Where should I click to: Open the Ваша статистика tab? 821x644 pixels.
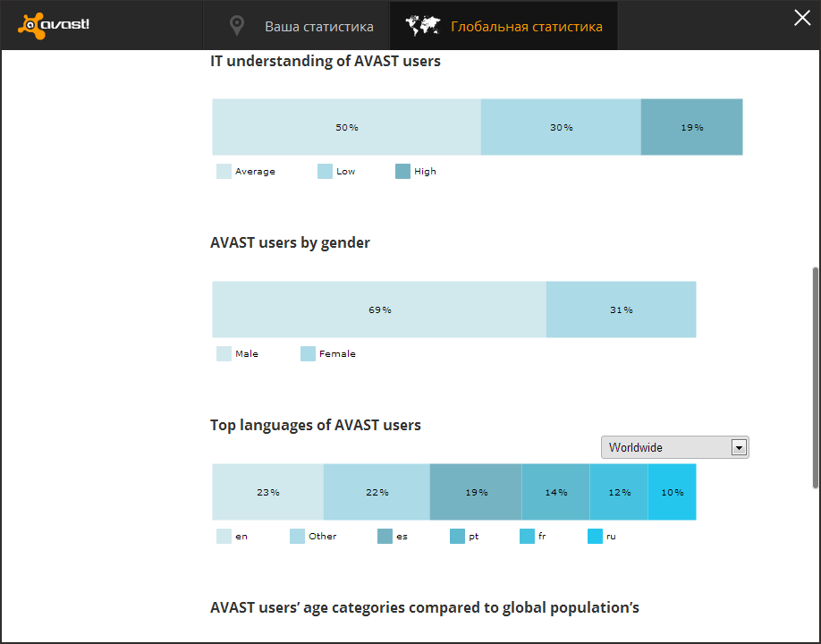pos(318,27)
